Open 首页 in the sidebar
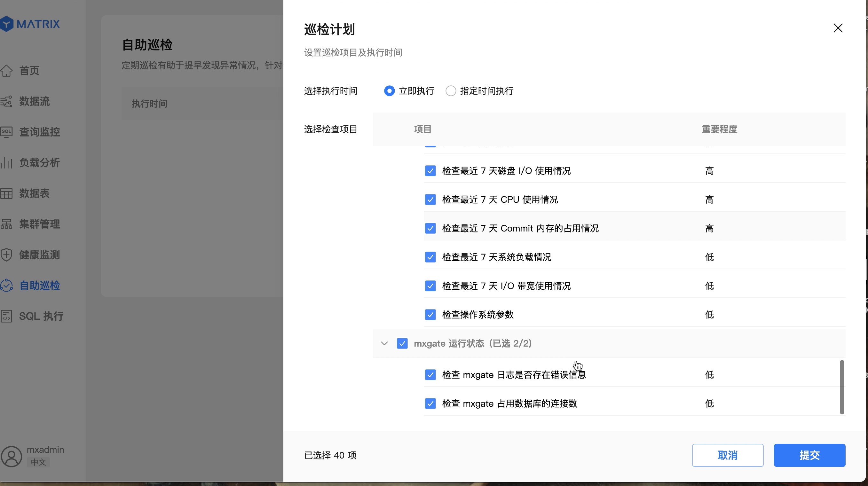The width and height of the screenshot is (868, 486). pos(29,71)
